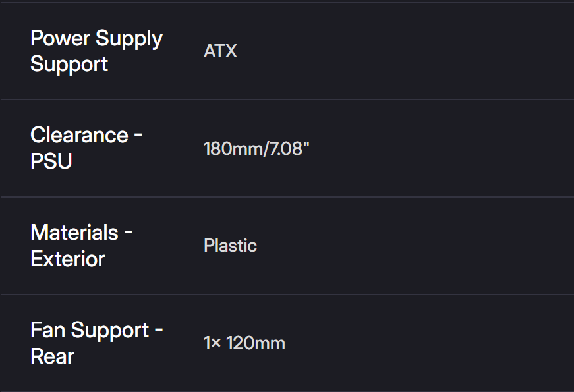Click the word "Materials" in third row
This screenshot has height=392, width=574.
74,233
